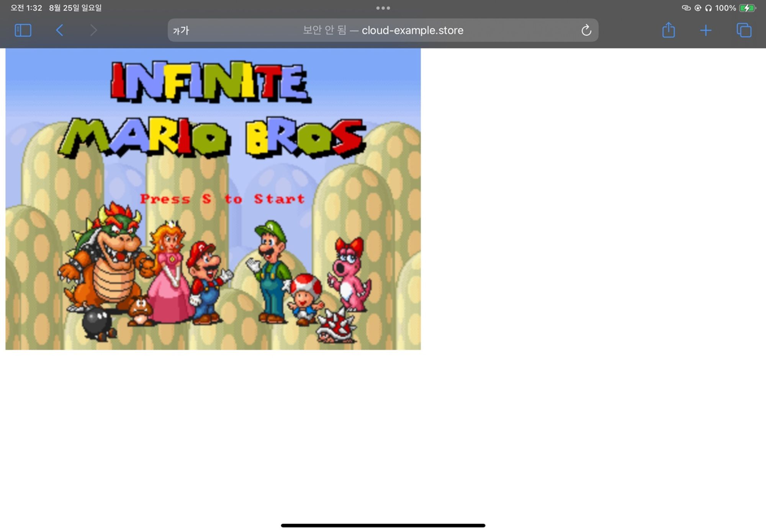Toggle the Safari sidebar panel
The height and width of the screenshot is (532, 766).
pyautogui.click(x=23, y=30)
